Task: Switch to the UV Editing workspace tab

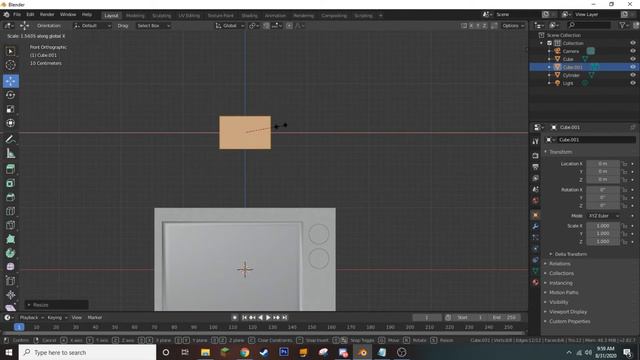Action: (x=189, y=16)
